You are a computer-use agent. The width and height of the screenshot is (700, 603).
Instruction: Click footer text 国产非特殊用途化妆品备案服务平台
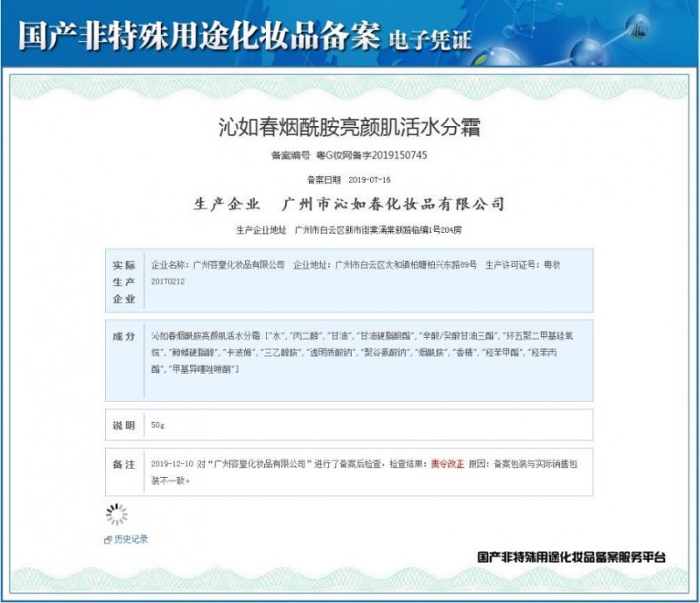[x=571, y=557]
